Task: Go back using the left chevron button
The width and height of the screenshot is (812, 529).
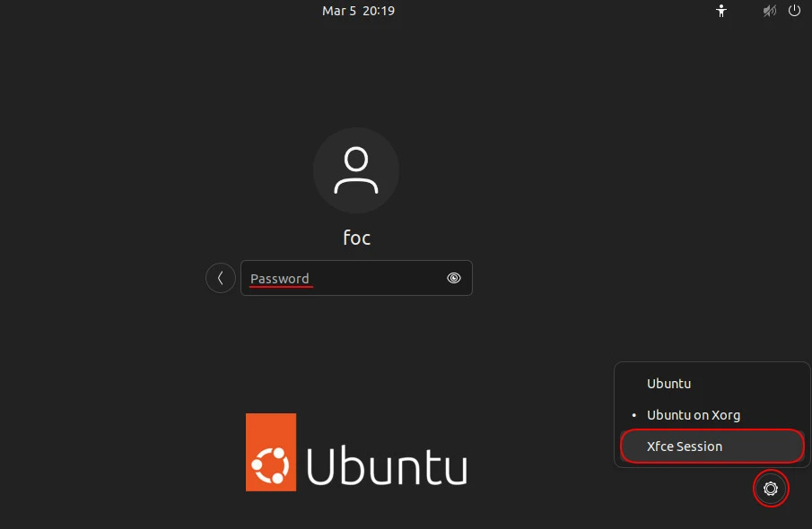Action: (x=221, y=278)
